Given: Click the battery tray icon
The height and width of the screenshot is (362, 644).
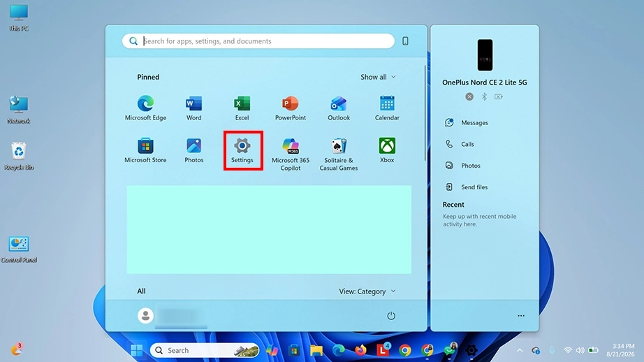Looking at the screenshot, I should pos(593,351).
